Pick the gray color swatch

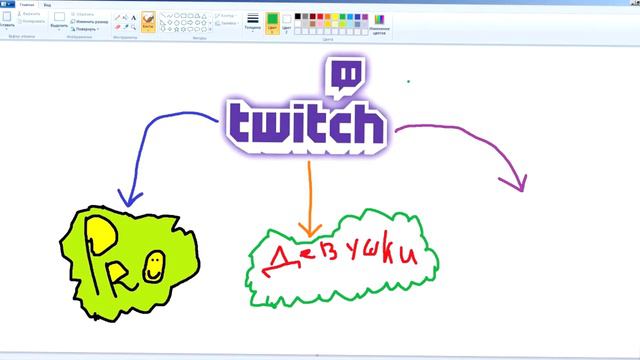tap(305, 16)
